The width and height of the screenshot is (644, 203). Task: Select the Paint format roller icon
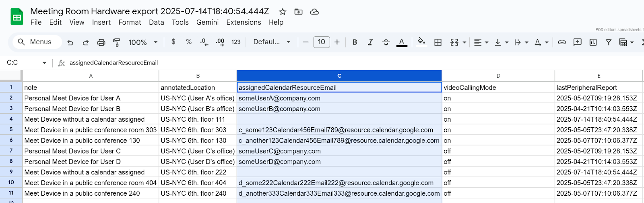116,42
